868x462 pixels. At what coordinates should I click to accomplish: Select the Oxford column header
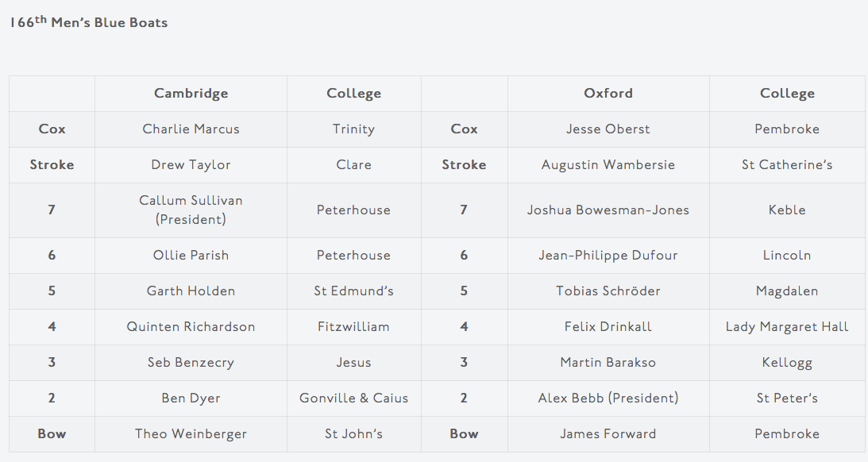(608, 94)
